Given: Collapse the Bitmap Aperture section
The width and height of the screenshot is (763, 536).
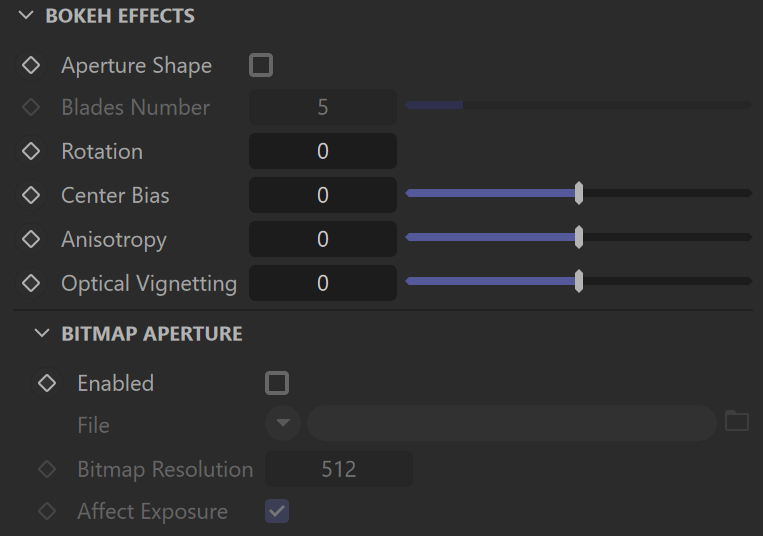Looking at the screenshot, I should [41, 333].
